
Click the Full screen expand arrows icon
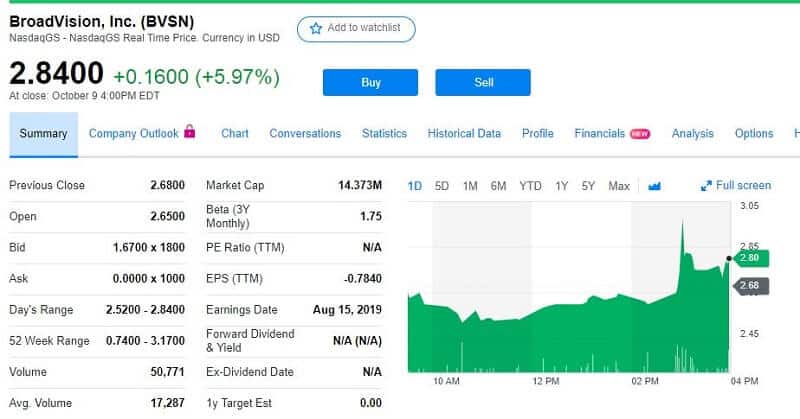click(x=706, y=186)
